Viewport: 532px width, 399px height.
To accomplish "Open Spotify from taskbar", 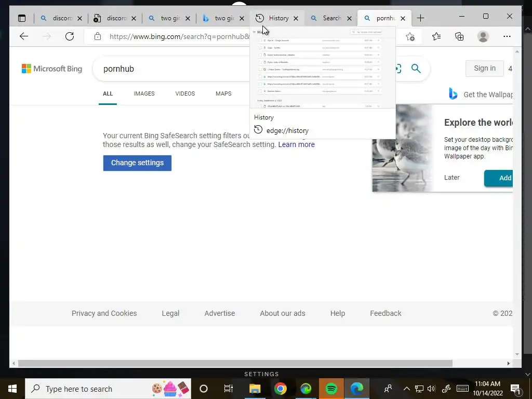I will click(x=331, y=389).
